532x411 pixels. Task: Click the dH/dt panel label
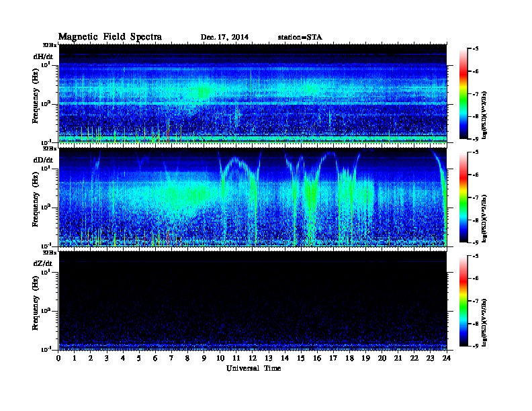tap(43, 56)
